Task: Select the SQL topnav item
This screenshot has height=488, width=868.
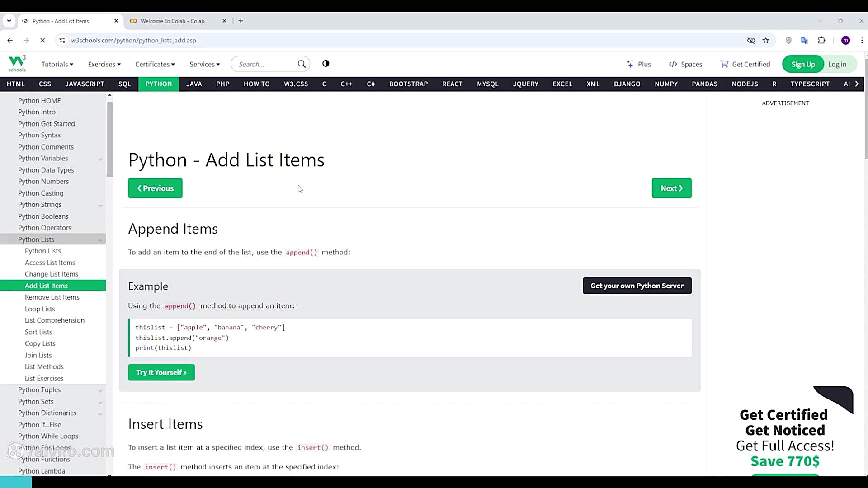Action: [x=125, y=84]
